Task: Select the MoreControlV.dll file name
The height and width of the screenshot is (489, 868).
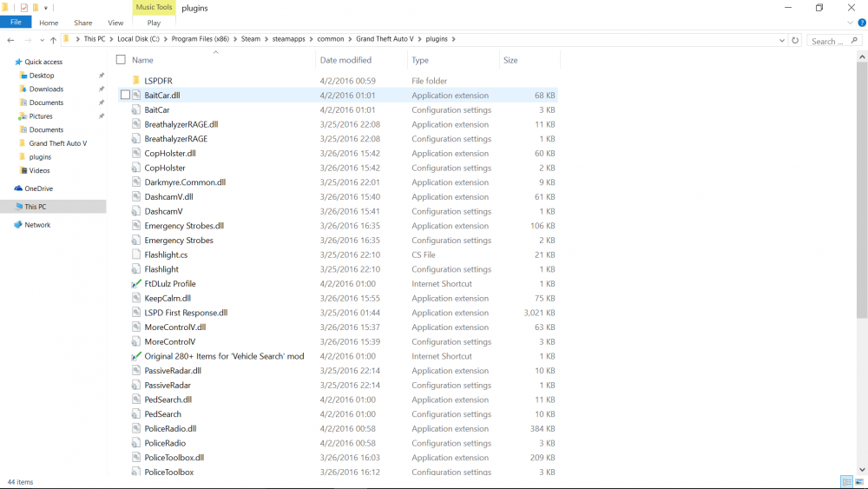Action: pos(175,327)
